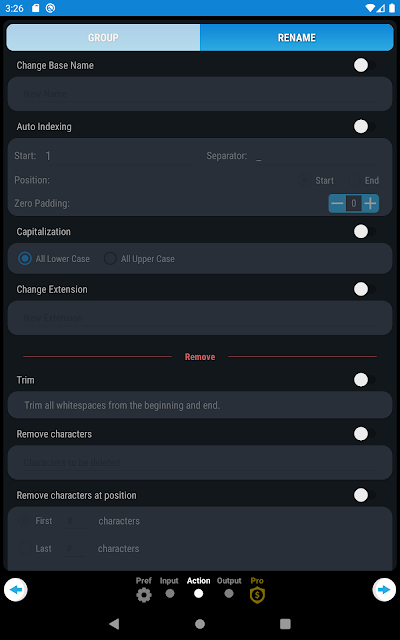Click the New Name input field
Image resolution: width=400 pixels, height=640 pixels.
[200, 94]
